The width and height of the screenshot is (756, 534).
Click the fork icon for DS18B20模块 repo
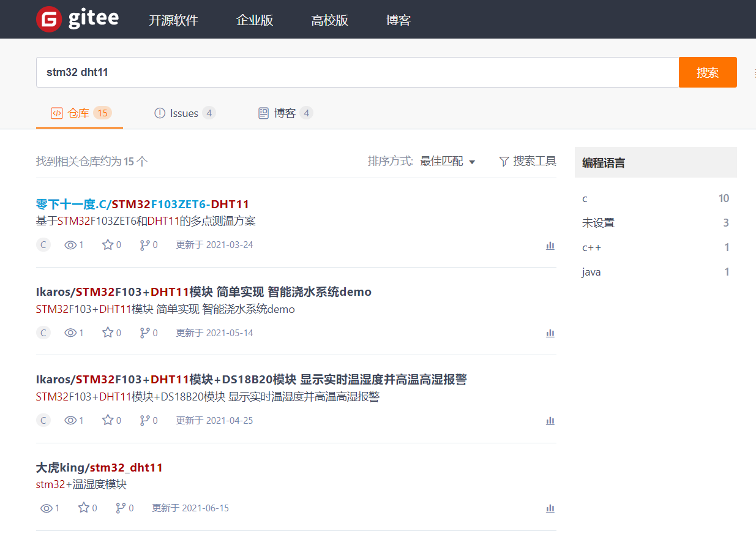pos(144,421)
